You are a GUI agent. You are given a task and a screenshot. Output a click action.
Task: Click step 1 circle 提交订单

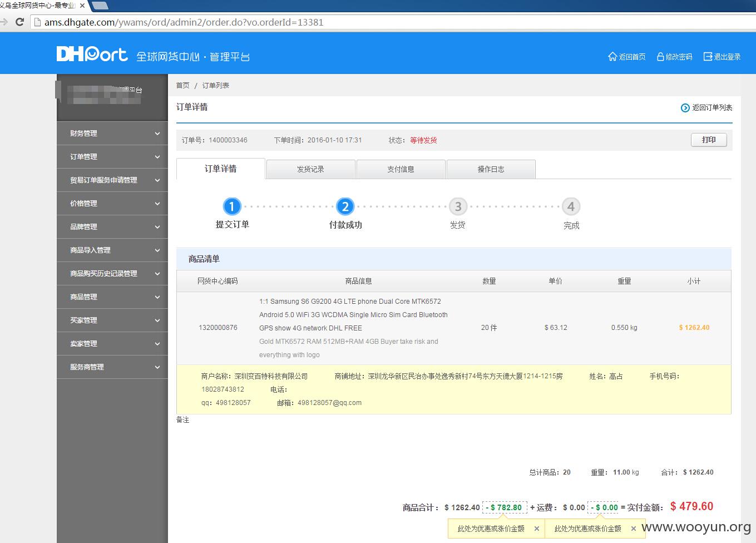coord(232,206)
